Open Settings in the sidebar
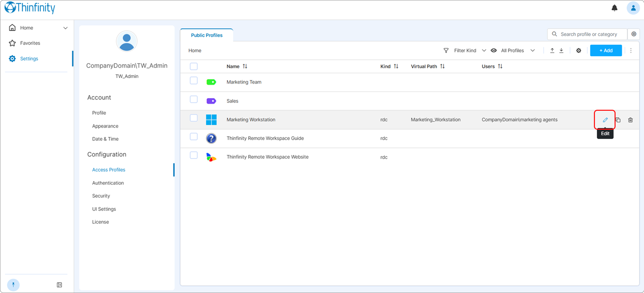Viewport: 644px width, 293px height. click(29, 59)
